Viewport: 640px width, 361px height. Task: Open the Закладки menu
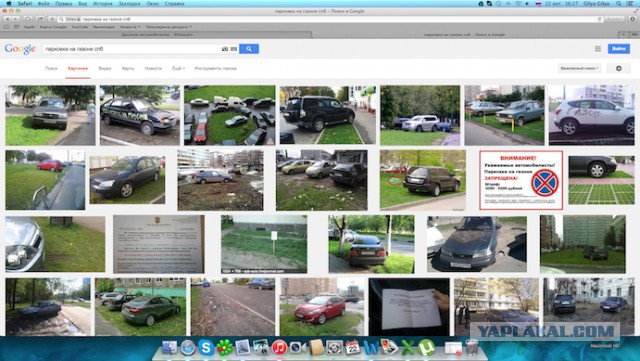point(129,4)
